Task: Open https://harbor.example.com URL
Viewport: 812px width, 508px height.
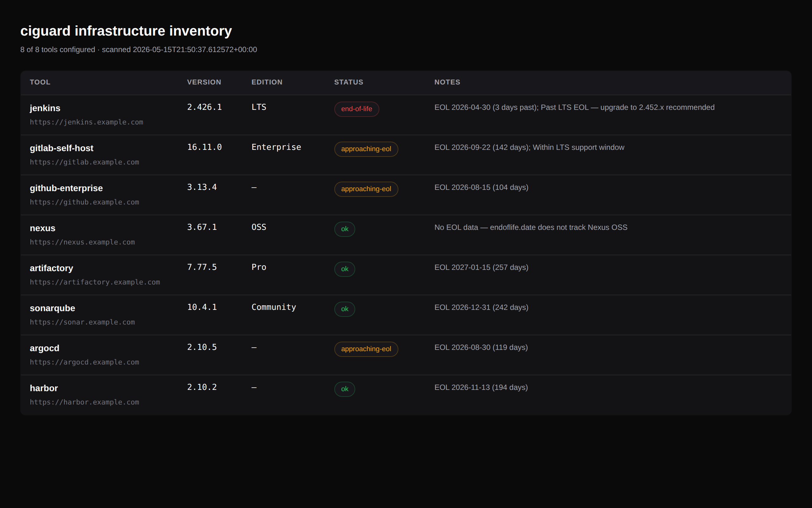Action: click(84, 402)
